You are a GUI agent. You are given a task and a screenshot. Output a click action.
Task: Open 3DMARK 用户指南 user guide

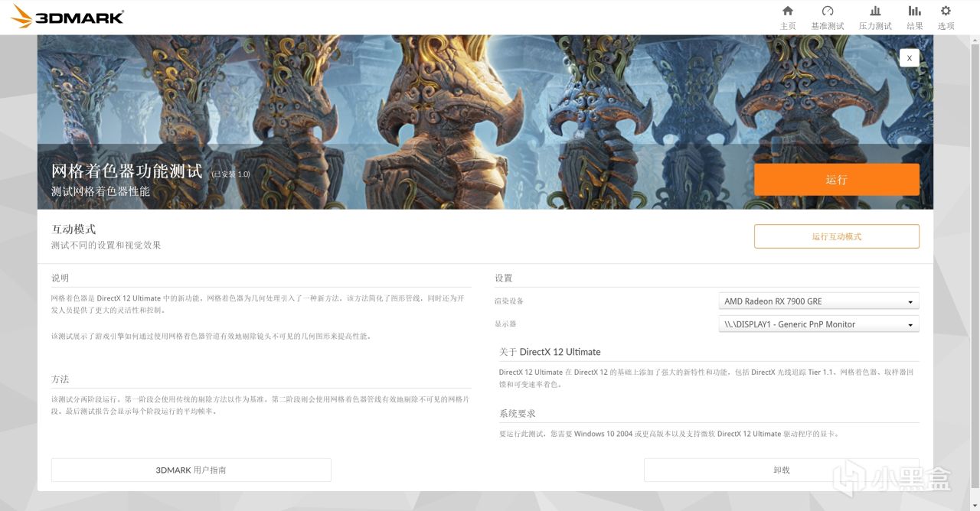[x=191, y=470]
